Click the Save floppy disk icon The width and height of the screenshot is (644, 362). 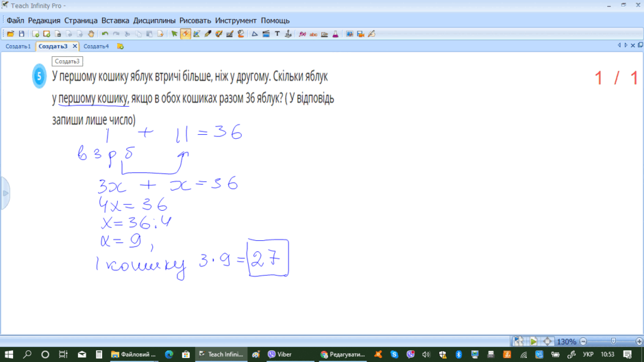coord(22,34)
